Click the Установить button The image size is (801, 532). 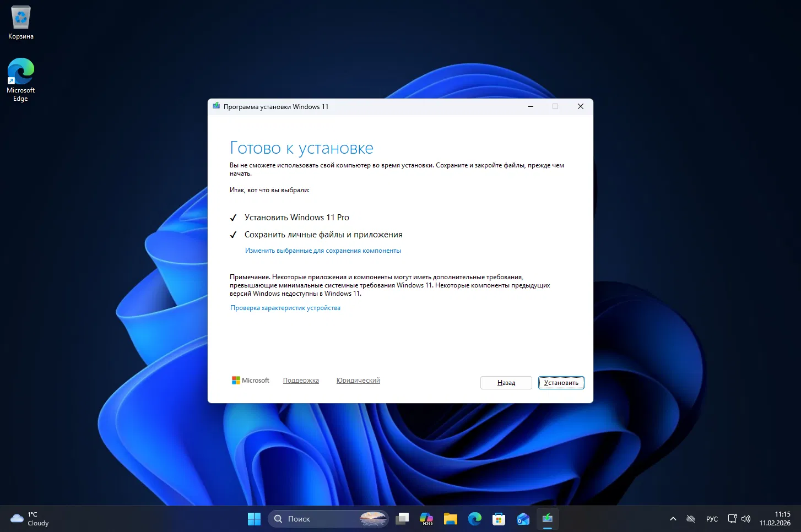pyautogui.click(x=561, y=383)
